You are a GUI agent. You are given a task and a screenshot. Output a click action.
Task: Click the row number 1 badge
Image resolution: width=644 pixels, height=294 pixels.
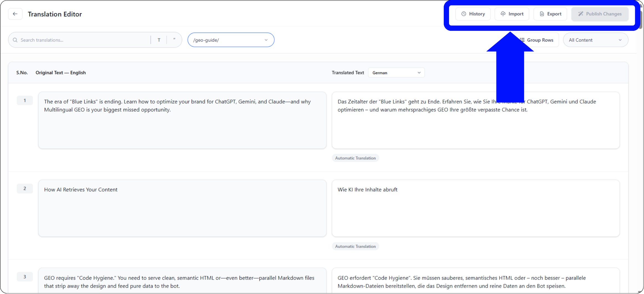click(x=25, y=100)
